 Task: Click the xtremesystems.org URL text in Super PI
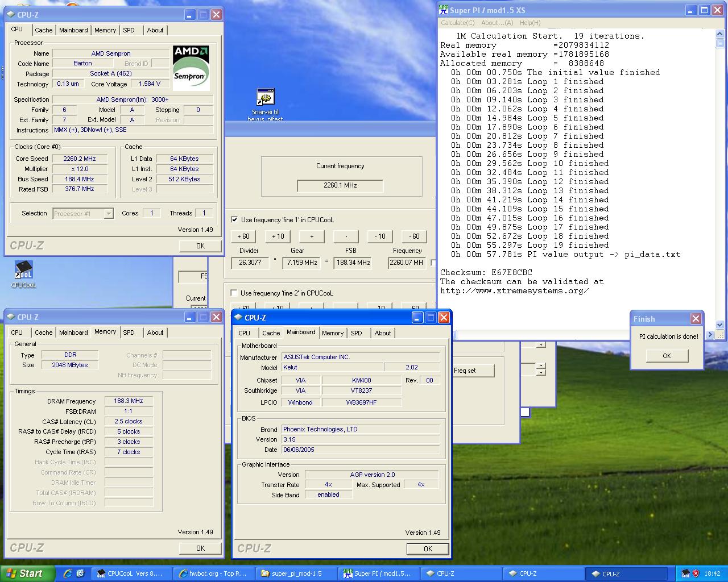[514, 290]
